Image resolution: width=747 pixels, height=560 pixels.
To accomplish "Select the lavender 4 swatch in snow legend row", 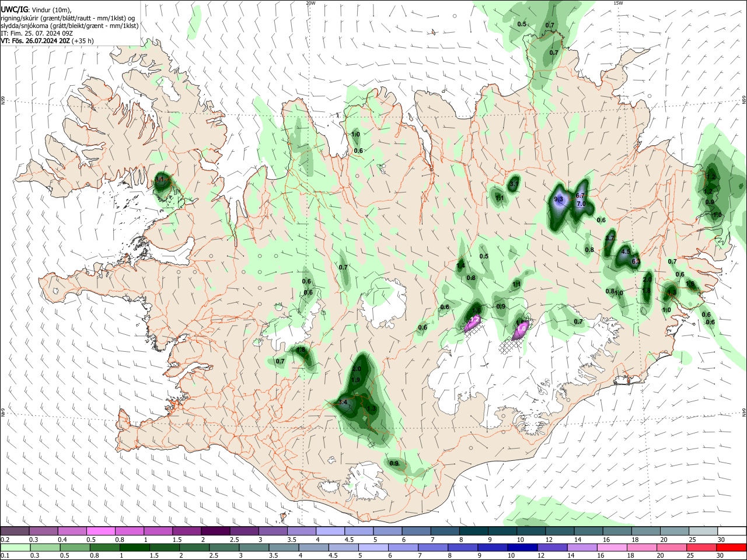I will click(x=329, y=531).
